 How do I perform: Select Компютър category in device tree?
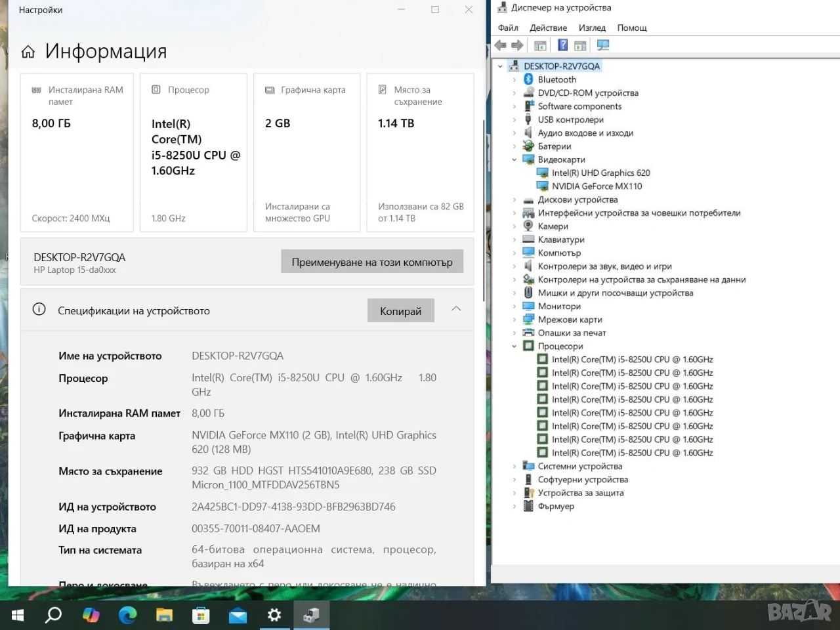[559, 253]
